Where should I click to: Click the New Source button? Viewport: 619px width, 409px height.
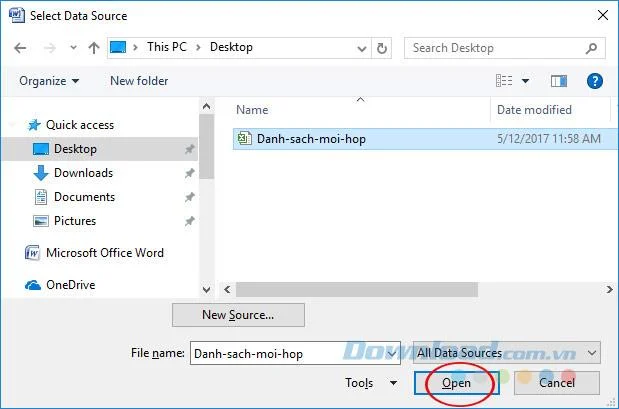[x=238, y=315]
